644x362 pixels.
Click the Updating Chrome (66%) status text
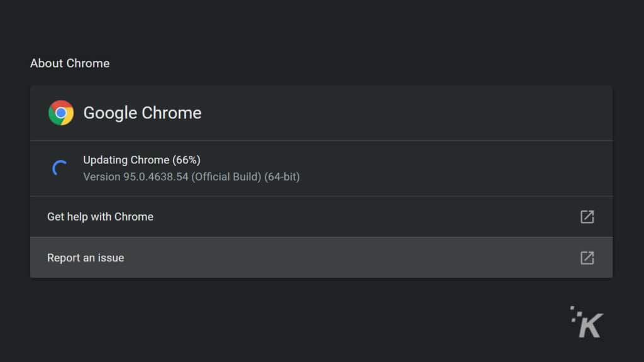click(142, 160)
